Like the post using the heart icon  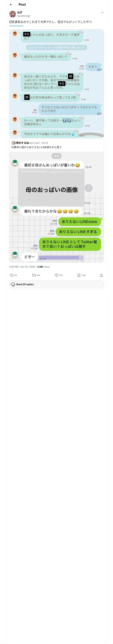(56, 275)
